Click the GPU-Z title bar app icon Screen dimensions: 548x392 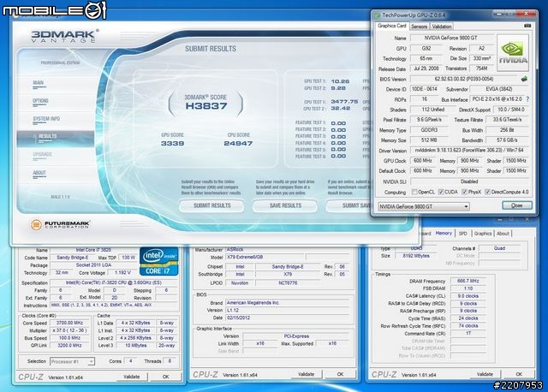point(377,15)
